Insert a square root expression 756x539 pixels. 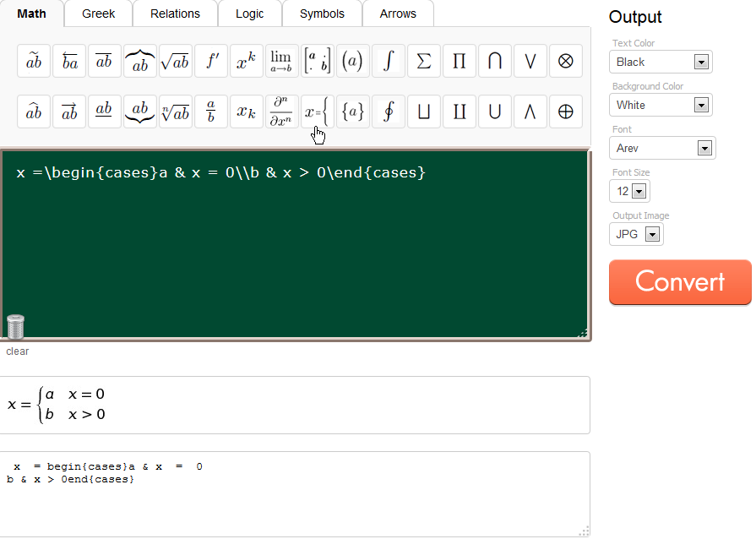(x=175, y=60)
